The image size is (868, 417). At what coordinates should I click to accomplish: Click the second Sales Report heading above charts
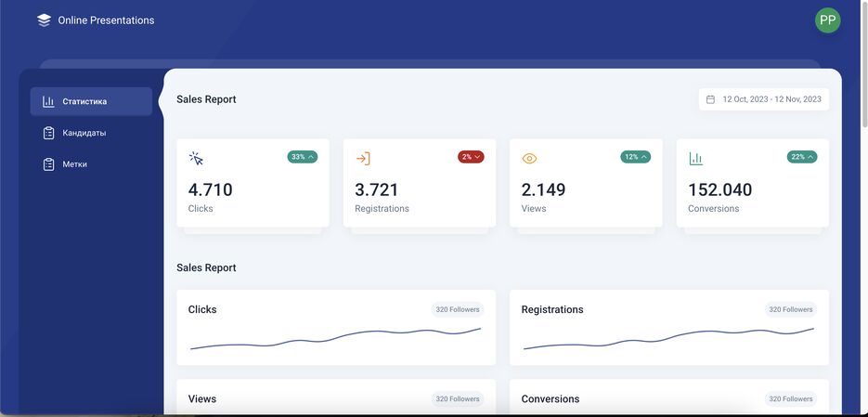206,267
